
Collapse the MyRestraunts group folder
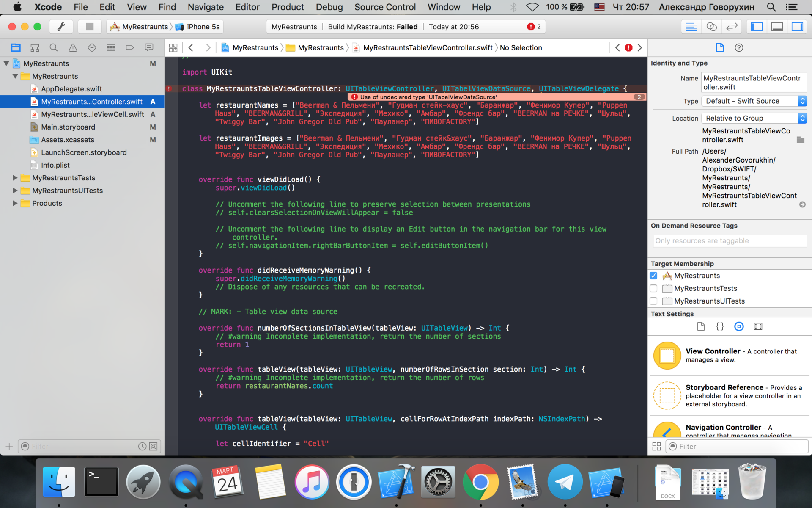[x=15, y=76]
